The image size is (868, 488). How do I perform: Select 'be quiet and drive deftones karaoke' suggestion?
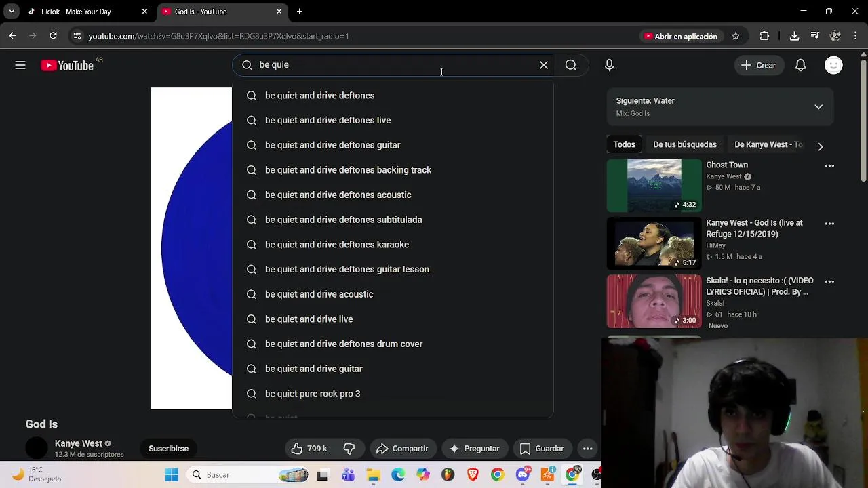pos(393,245)
